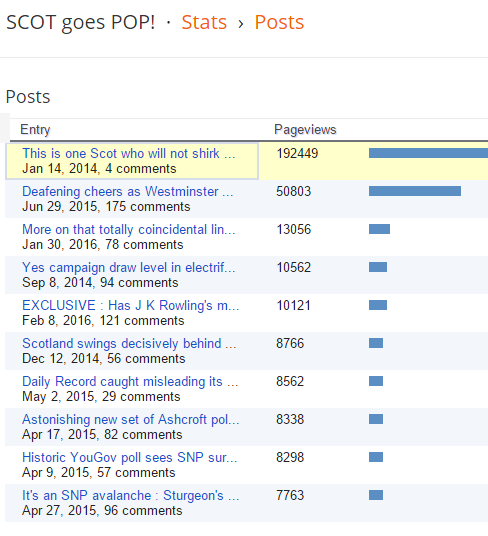Select the pageview count 8562
488x536 pixels.
pyautogui.click(x=290, y=381)
